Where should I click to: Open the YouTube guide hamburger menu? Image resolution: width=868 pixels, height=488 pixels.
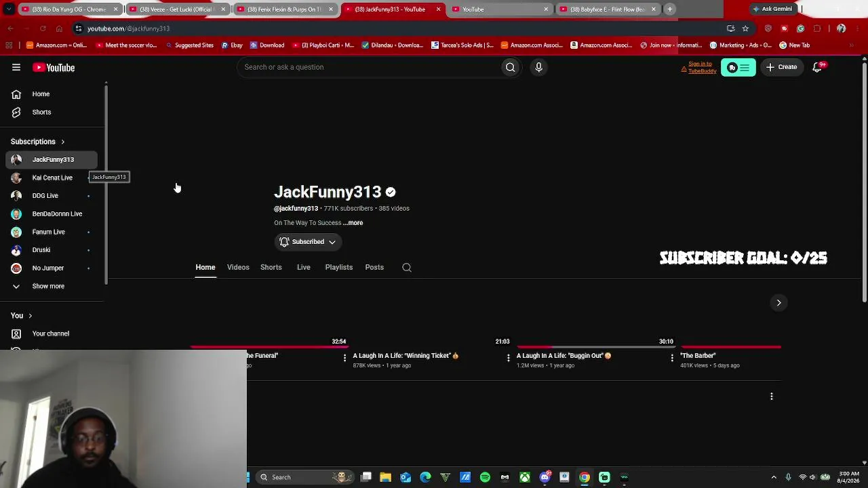(16, 67)
